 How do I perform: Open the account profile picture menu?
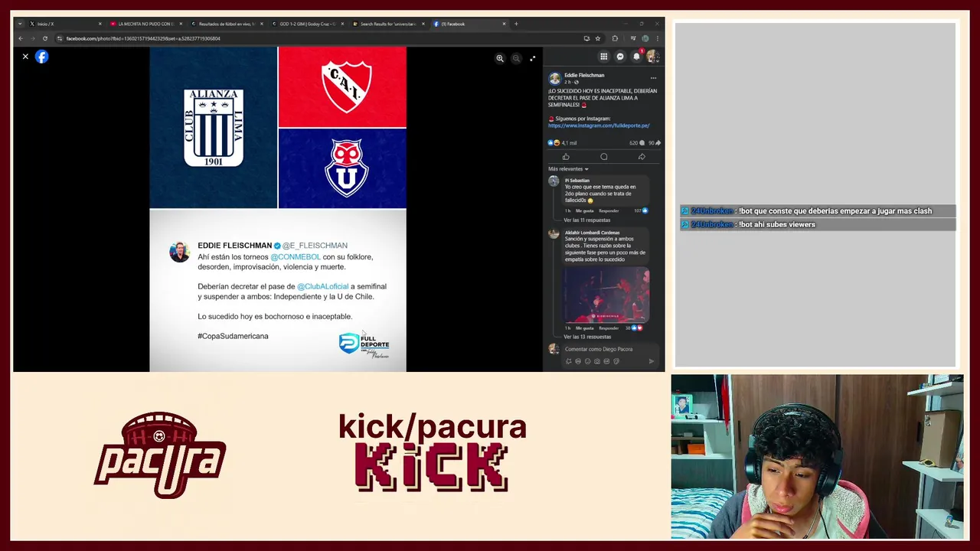pyautogui.click(x=652, y=57)
